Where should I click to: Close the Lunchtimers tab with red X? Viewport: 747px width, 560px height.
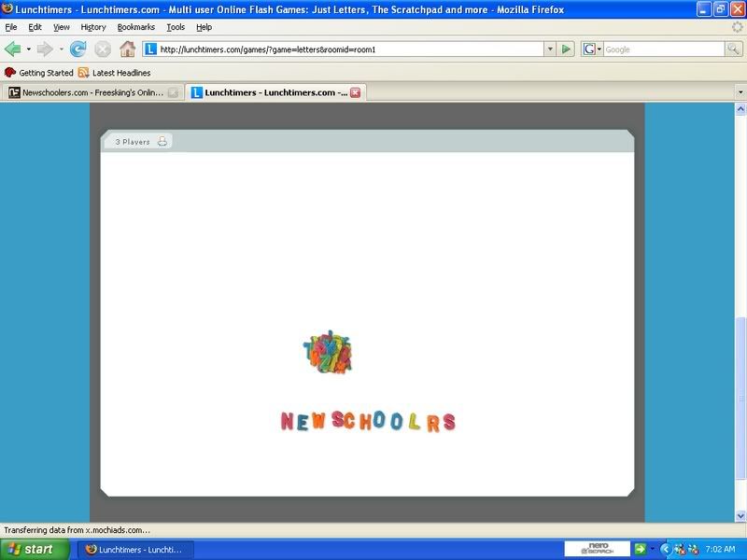355,92
